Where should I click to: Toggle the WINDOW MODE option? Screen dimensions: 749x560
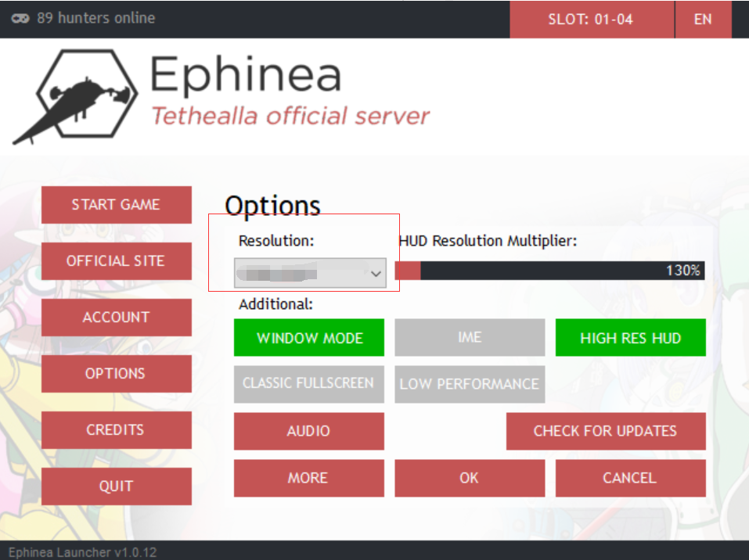tap(309, 338)
